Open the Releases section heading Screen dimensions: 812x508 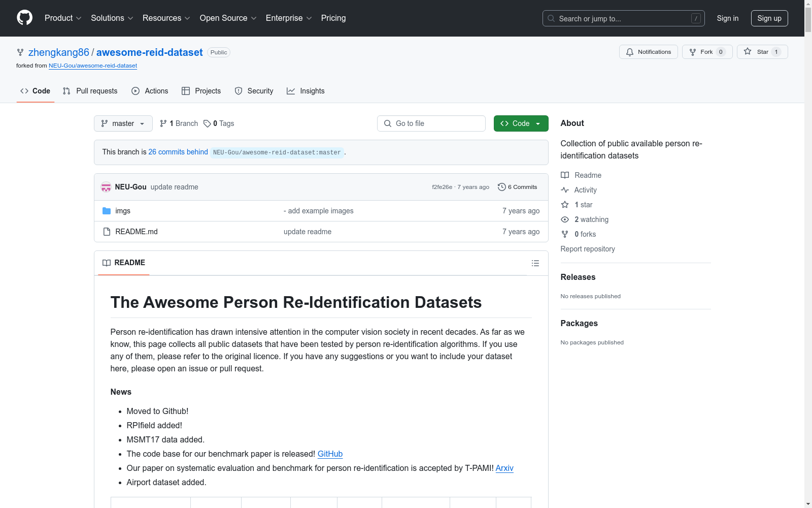click(x=578, y=277)
